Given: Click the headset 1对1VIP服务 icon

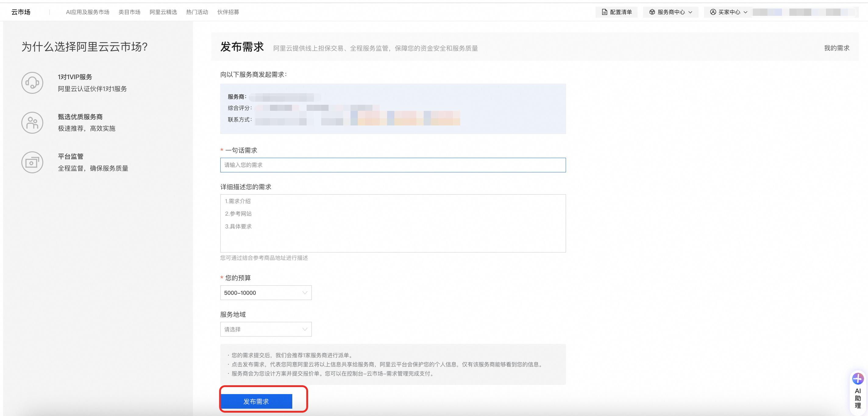Looking at the screenshot, I should click(32, 83).
